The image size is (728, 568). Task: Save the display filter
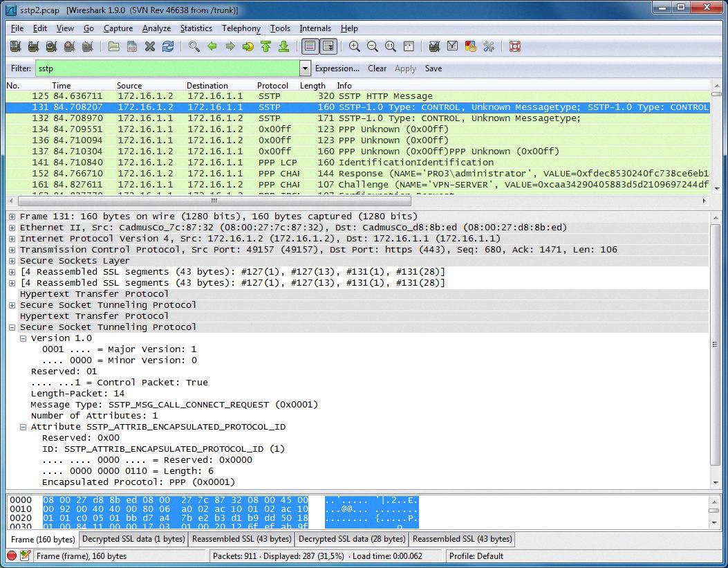(433, 68)
